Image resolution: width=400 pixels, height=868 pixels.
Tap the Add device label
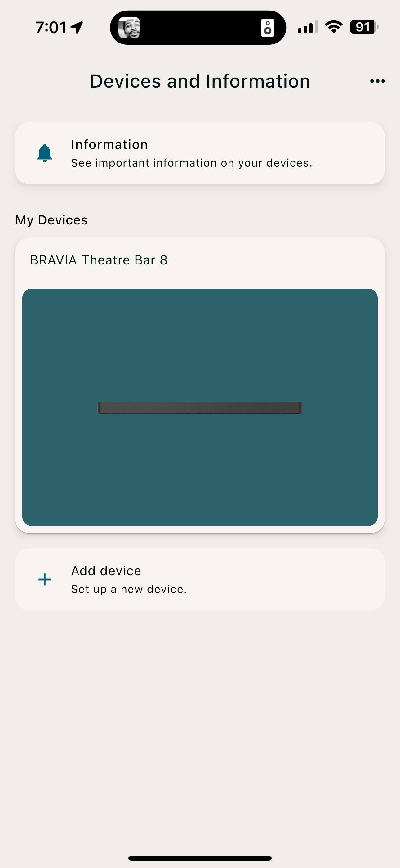pyautogui.click(x=106, y=571)
